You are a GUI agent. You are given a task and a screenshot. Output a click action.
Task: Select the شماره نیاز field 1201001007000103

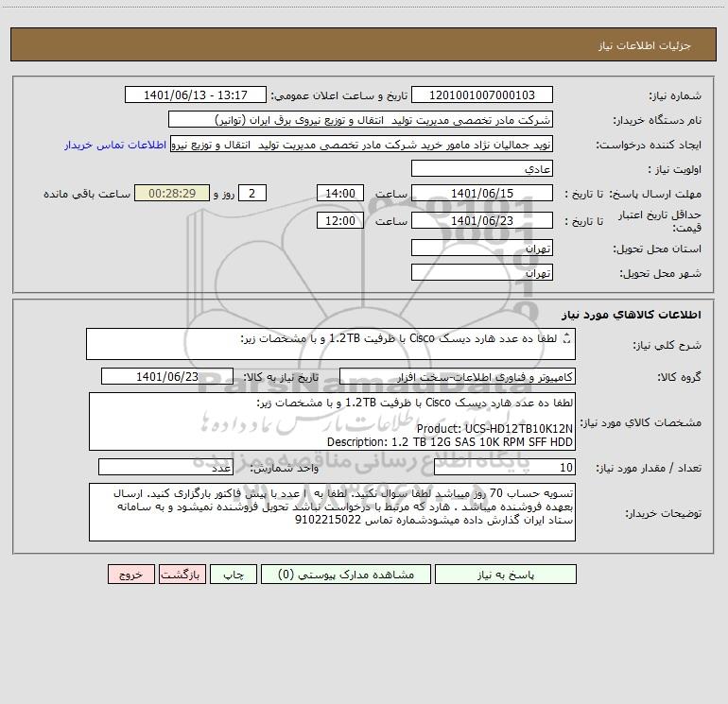(x=482, y=94)
